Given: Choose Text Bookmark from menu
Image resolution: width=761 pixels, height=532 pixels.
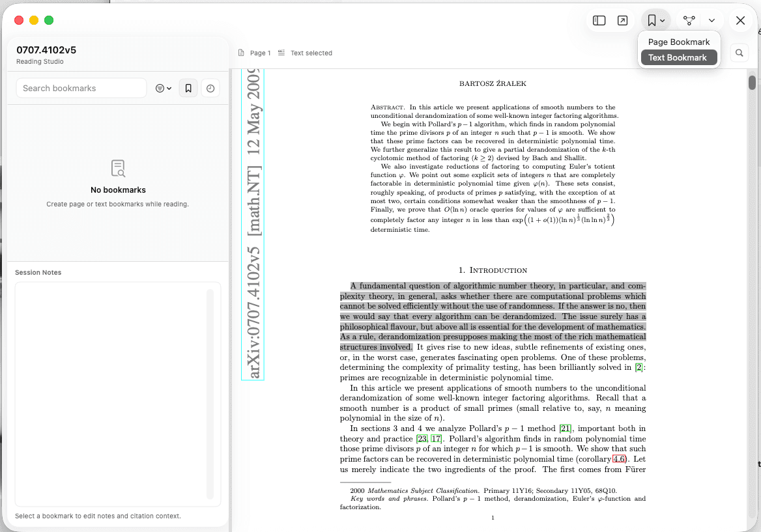Looking at the screenshot, I should tap(678, 58).
